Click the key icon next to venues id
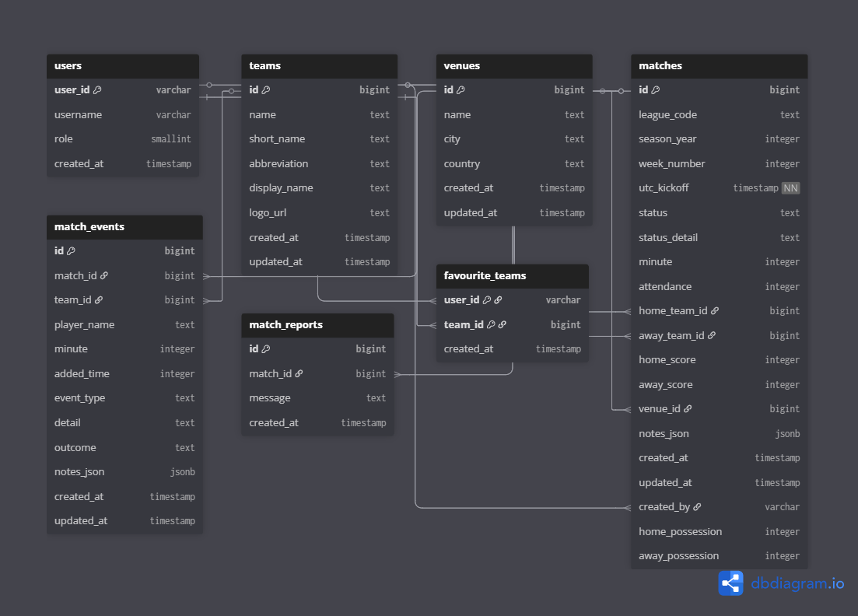This screenshot has width=858, height=616. pyautogui.click(x=461, y=90)
